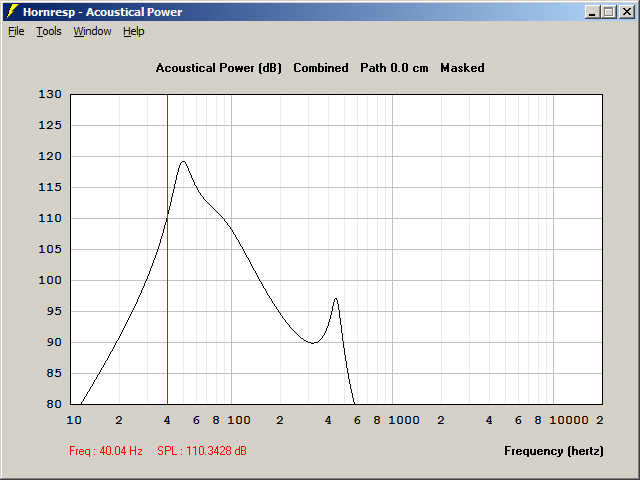Click the 120 value on the vertical axis
This screenshot has width=640, height=480.
pos(50,156)
